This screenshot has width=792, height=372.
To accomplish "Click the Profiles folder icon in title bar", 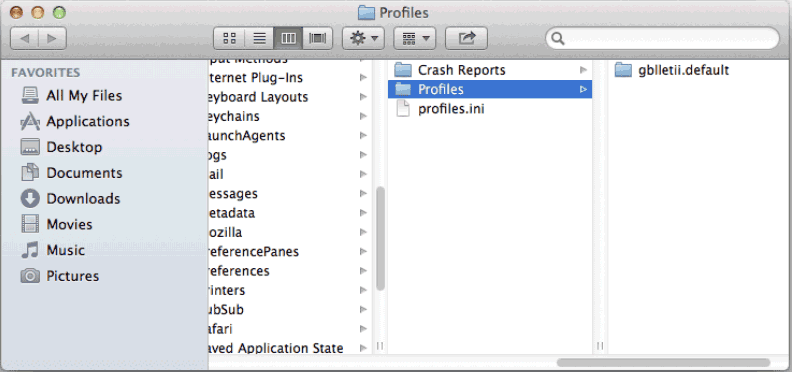I will (x=366, y=12).
